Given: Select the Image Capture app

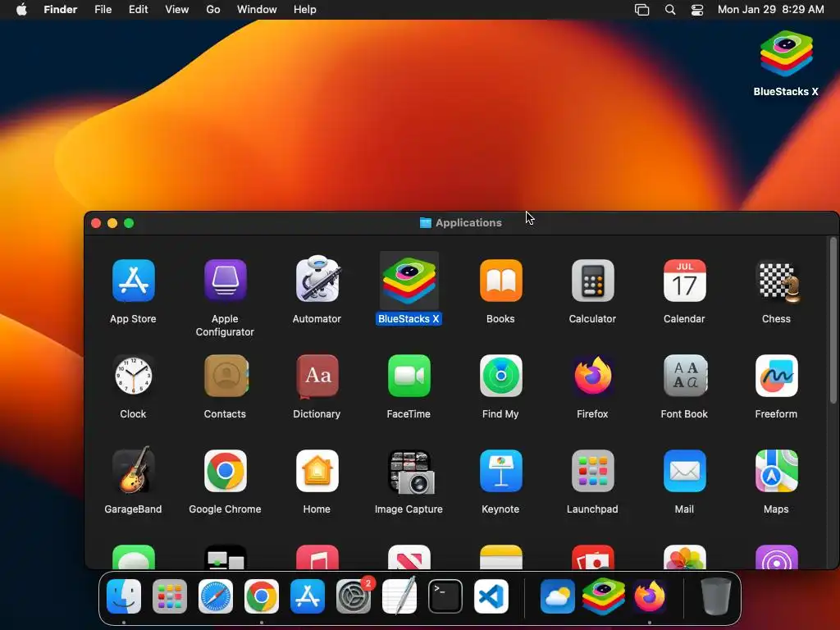Looking at the screenshot, I should tap(410, 472).
